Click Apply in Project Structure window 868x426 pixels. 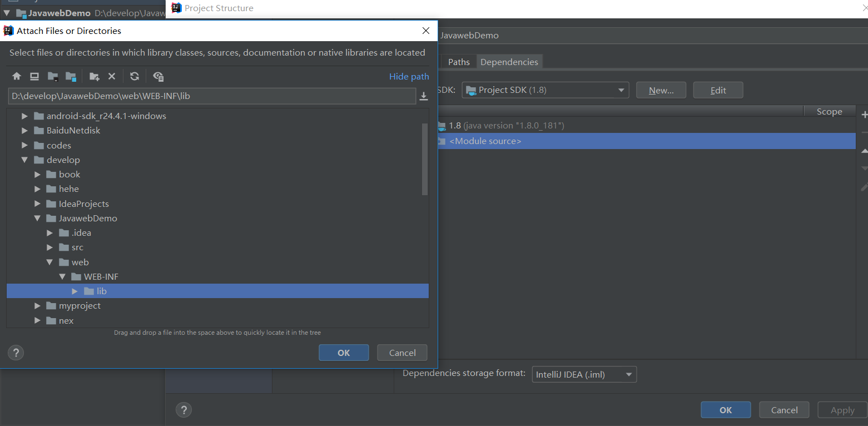[842, 410]
